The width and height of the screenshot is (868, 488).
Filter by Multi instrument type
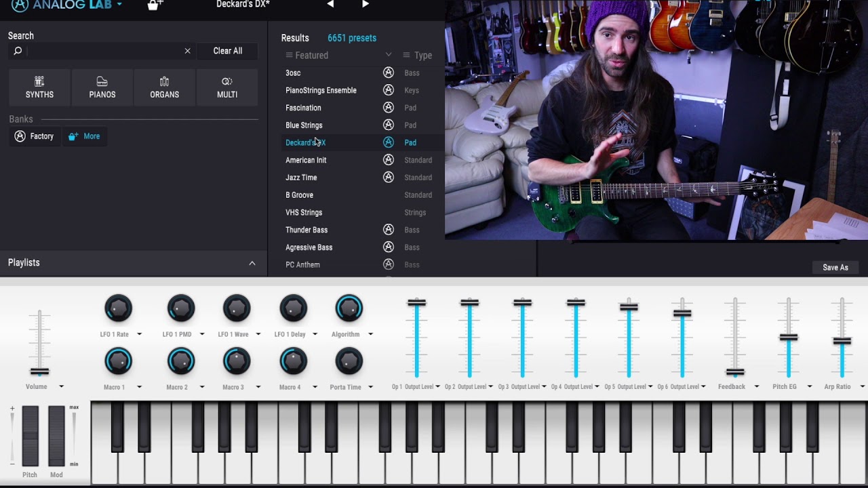pos(227,87)
